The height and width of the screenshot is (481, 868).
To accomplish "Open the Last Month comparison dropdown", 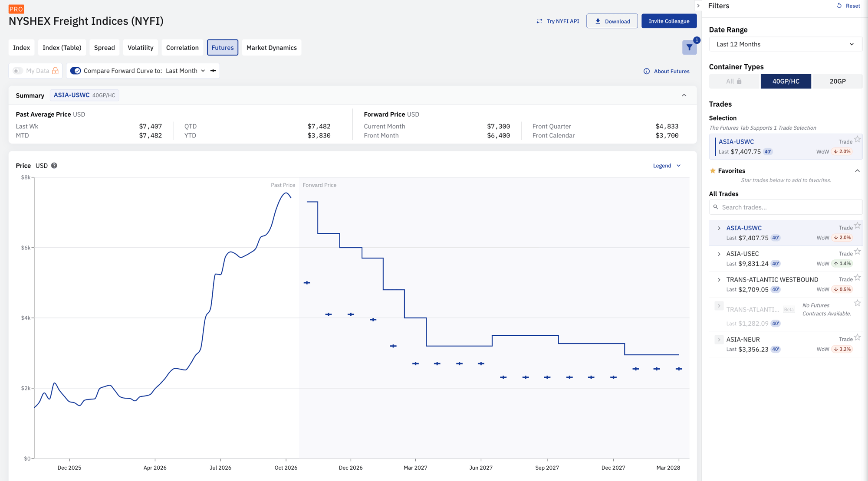I will (x=186, y=71).
